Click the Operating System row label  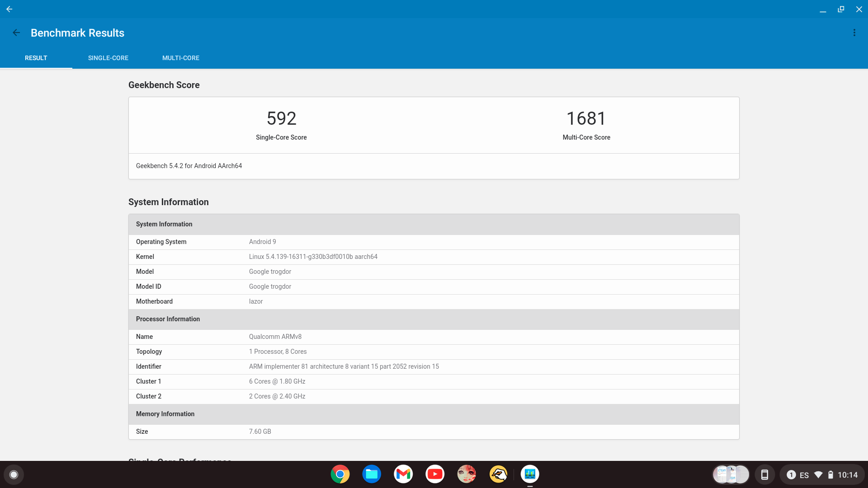coord(161,242)
